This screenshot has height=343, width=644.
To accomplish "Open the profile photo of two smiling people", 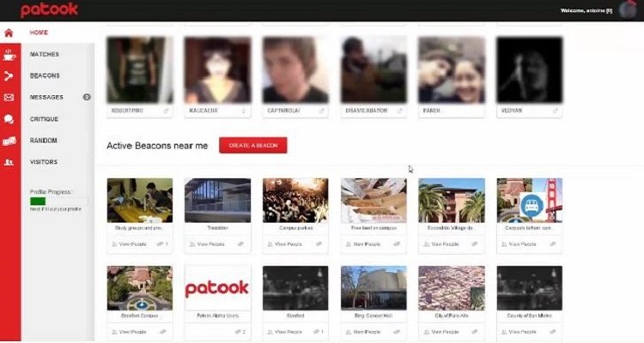I will (x=452, y=69).
